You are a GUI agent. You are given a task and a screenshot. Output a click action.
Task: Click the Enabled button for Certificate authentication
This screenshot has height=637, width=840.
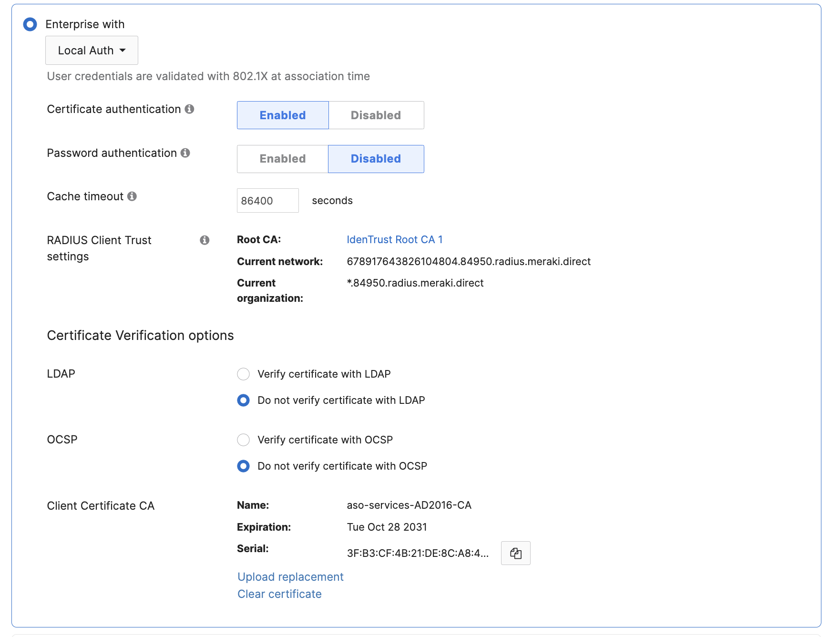click(282, 115)
